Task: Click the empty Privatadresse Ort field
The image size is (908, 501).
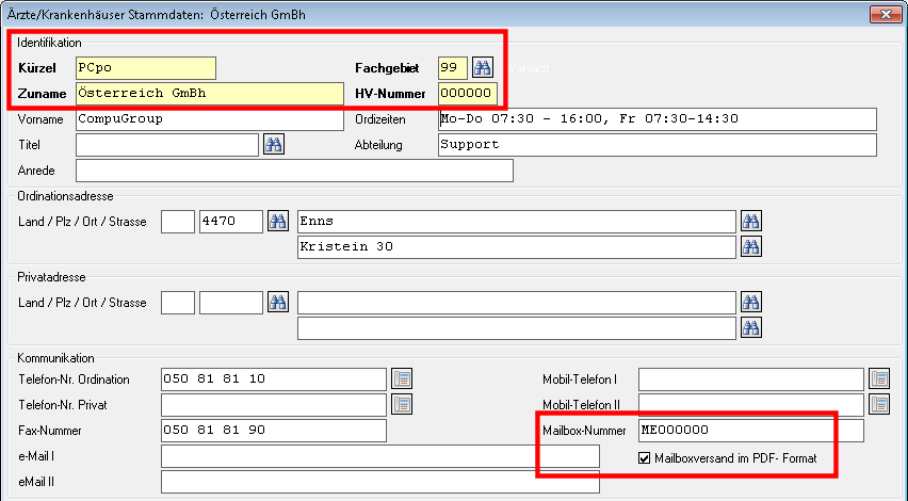Action: [x=517, y=302]
